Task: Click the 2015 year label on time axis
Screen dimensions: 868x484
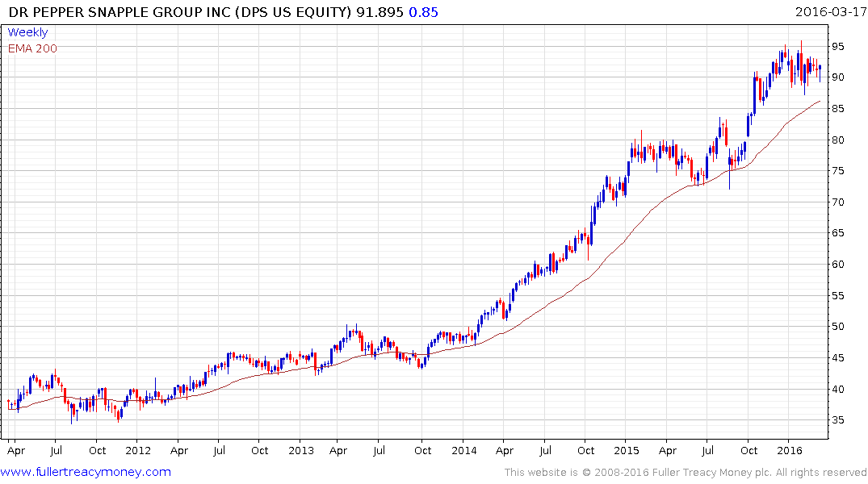Action: pos(627,450)
